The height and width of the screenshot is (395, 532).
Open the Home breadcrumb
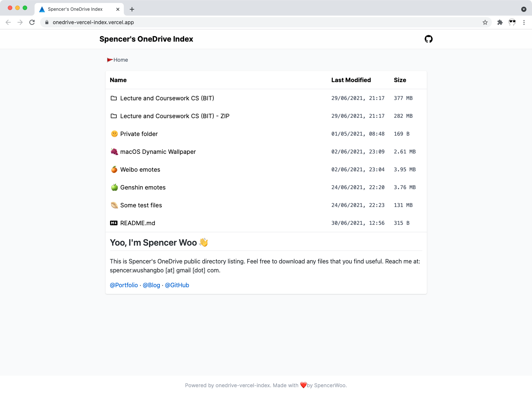tap(121, 60)
